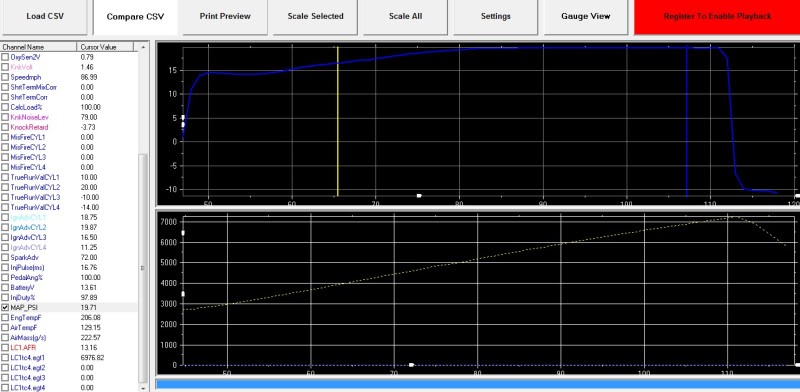The image size is (800, 392).
Task: Tick the Speedmph channel checkbox
Action: pos(5,77)
